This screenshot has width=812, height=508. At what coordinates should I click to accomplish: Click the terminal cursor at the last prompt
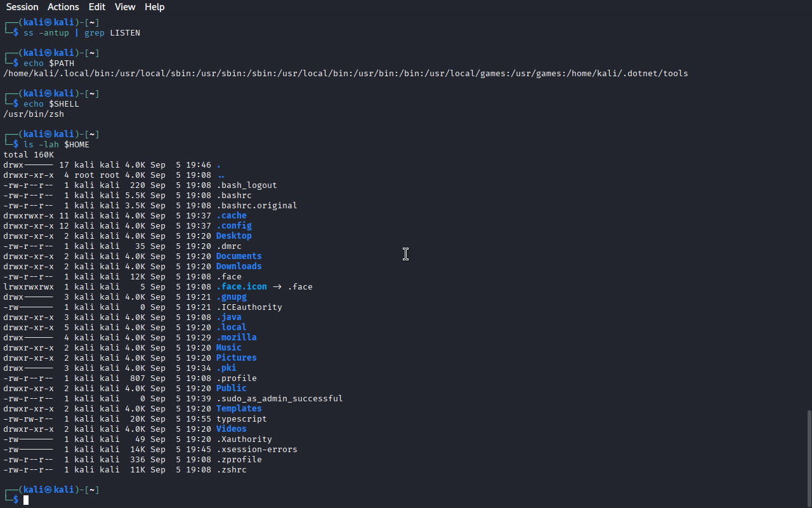coord(26,500)
